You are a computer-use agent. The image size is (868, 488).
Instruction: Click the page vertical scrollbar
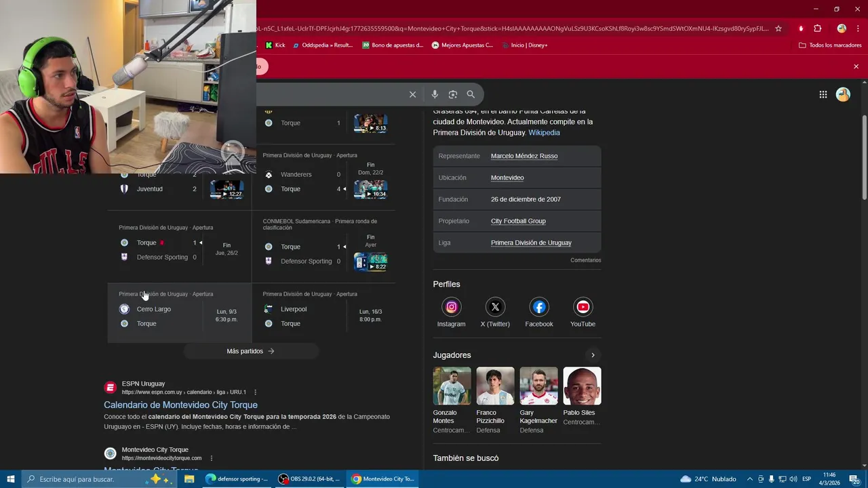coord(864,157)
